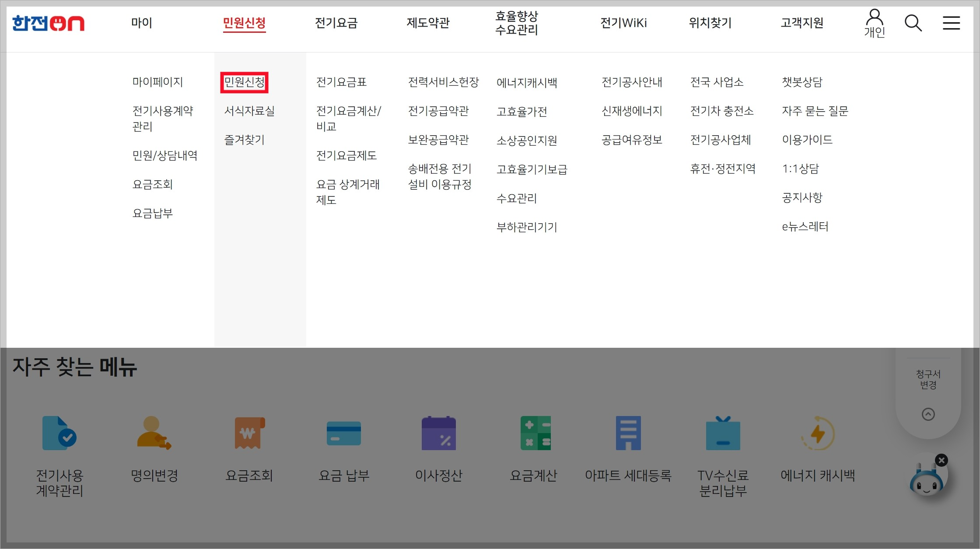This screenshot has height=549, width=980.
Task: Click the 명의변경 person icon
Action: [154, 433]
